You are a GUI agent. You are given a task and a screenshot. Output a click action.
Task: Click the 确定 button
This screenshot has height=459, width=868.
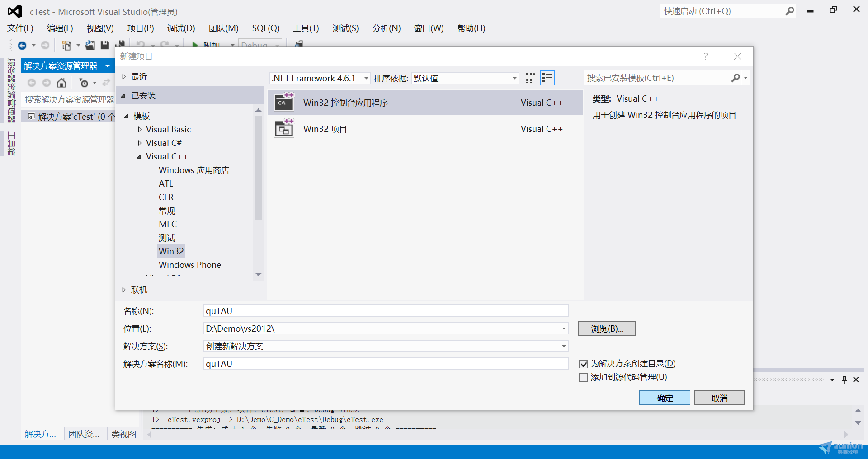[665, 398]
